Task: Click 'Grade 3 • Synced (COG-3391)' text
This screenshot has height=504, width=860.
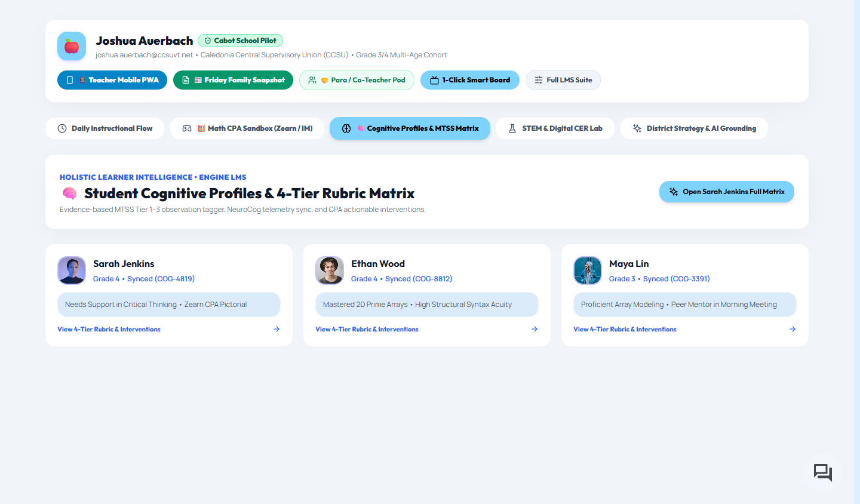Action: 659,279
